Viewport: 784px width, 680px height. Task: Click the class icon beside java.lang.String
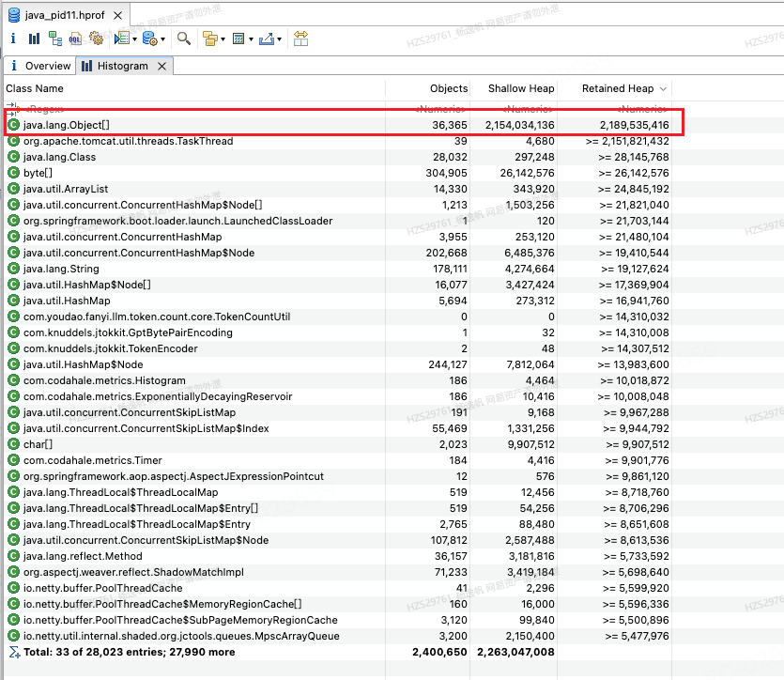point(13,269)
